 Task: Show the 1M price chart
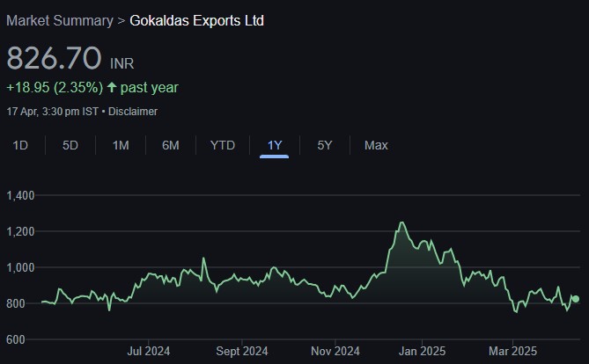[121, 145]
